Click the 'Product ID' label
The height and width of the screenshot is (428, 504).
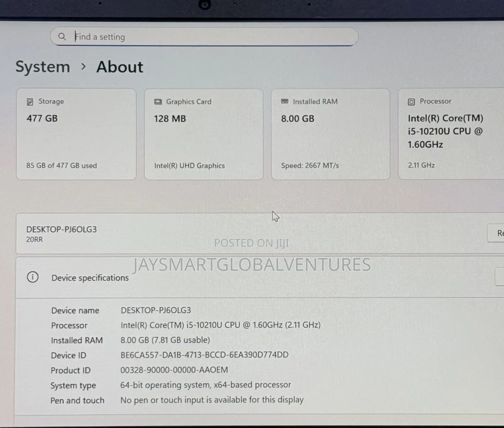[x=71, y=370]
